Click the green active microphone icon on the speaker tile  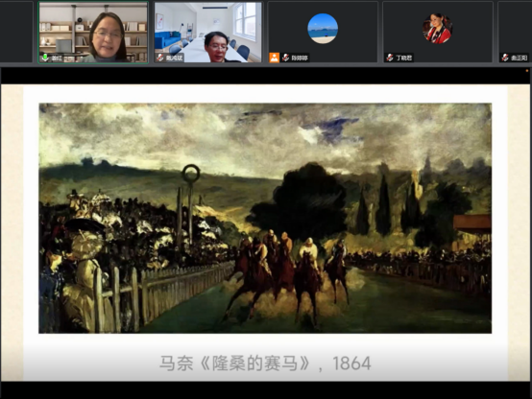pyautogui.click(x=45, y=58)
